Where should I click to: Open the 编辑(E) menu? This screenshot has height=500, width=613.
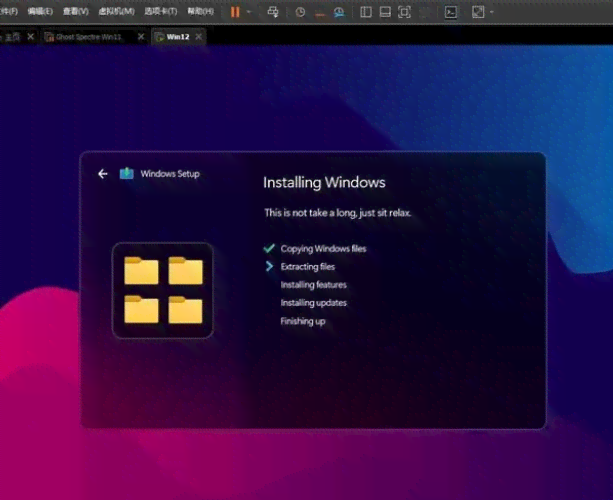point(40,11)
